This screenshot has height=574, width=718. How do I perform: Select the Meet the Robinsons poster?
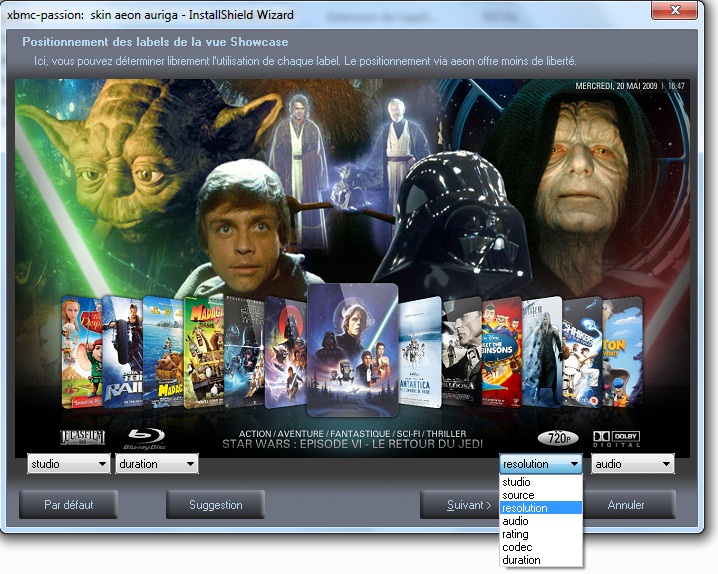point(502,352)
